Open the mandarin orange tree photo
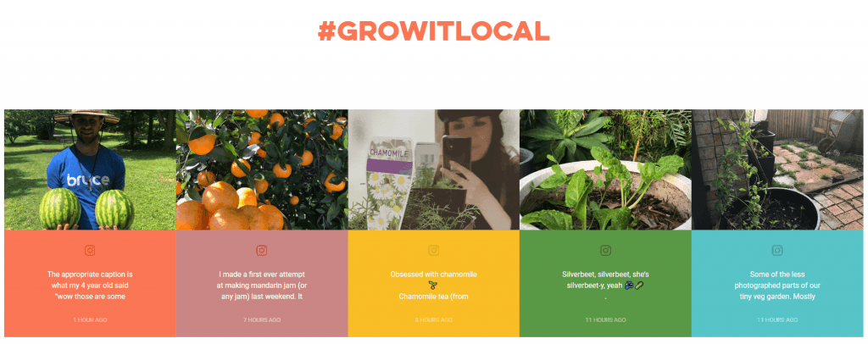The width and height of the screenshot is (868, 344). (262, 169)
